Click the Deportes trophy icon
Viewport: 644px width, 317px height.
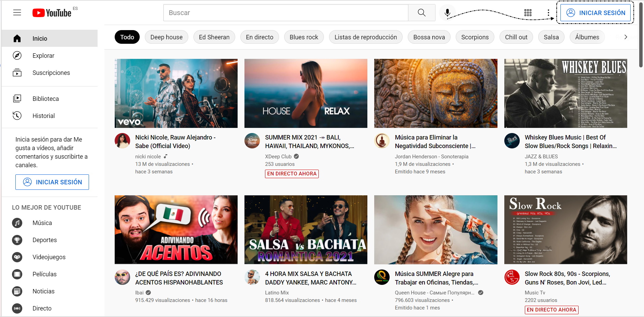coord(17,240)
